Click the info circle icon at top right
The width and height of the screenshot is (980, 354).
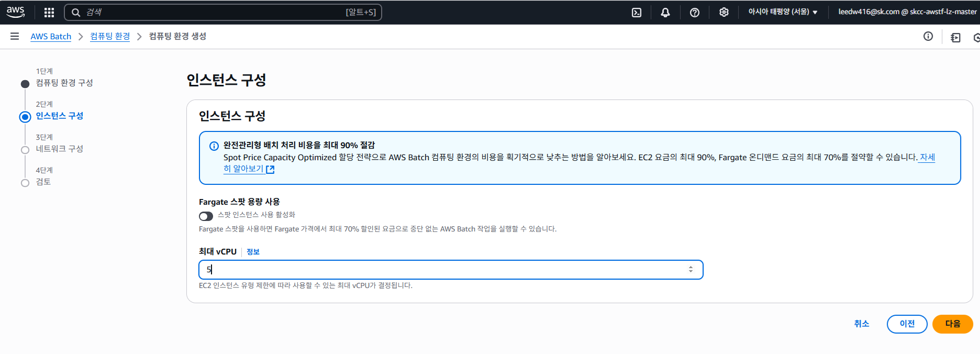tap(928, 36)
